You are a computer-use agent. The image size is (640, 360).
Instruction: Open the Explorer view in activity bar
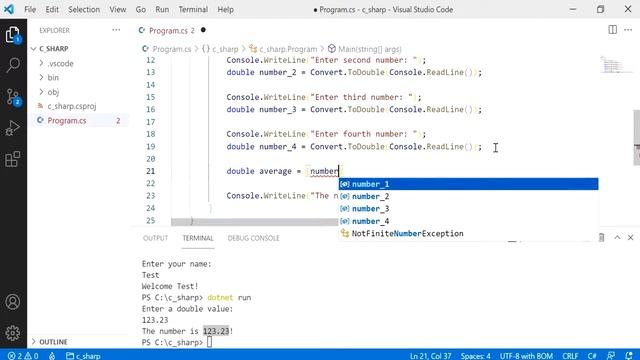coord(13,35)
